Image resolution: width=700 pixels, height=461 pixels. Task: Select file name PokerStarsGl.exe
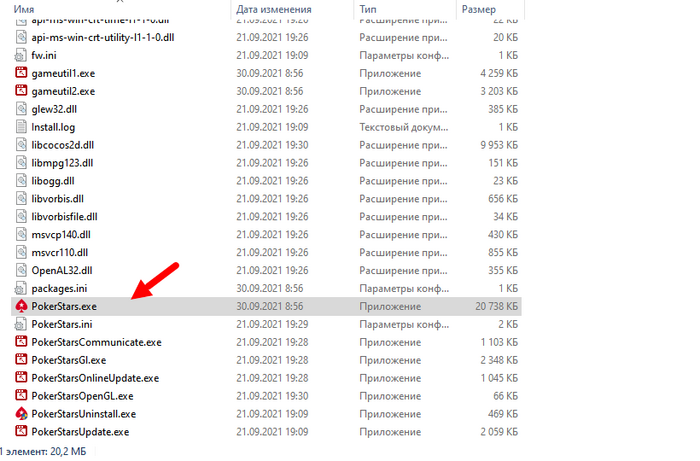68,360
